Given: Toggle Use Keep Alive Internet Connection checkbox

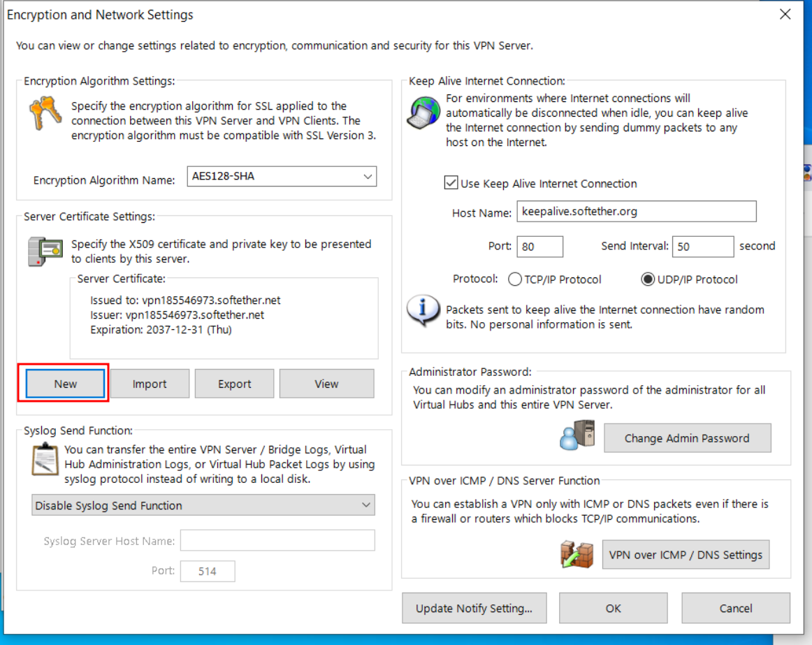Looking at the screenshot, I should pyautogui.click(x=451, y=184).
